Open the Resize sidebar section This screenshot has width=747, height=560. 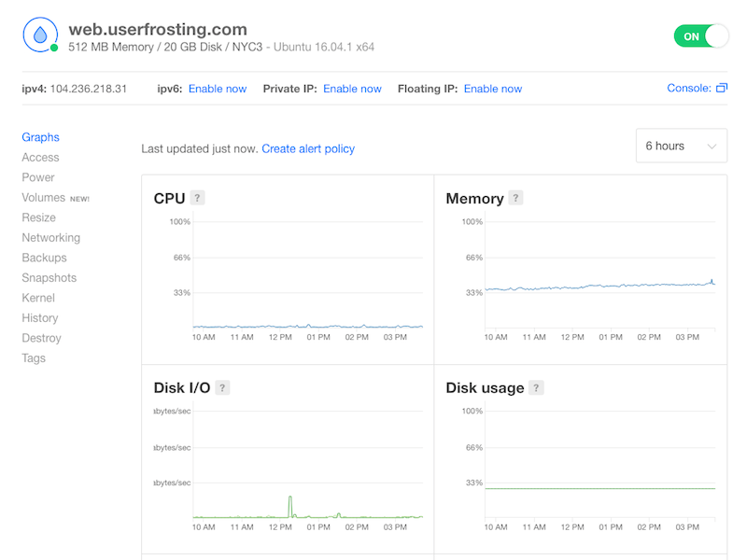[39, 217]
